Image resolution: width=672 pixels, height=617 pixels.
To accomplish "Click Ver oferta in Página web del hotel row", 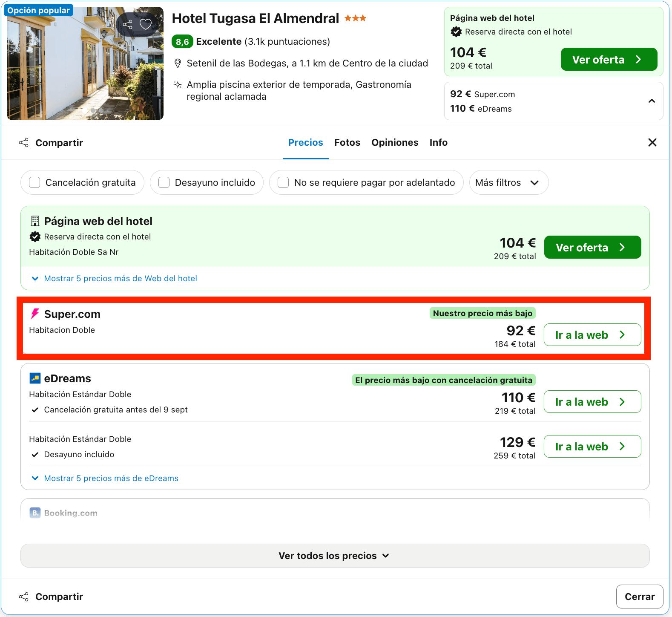I will [x=592, y=247].
